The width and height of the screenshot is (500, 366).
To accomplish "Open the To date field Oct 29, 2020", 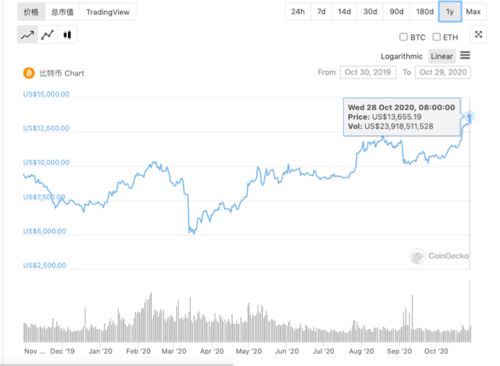I will point(443,72).
